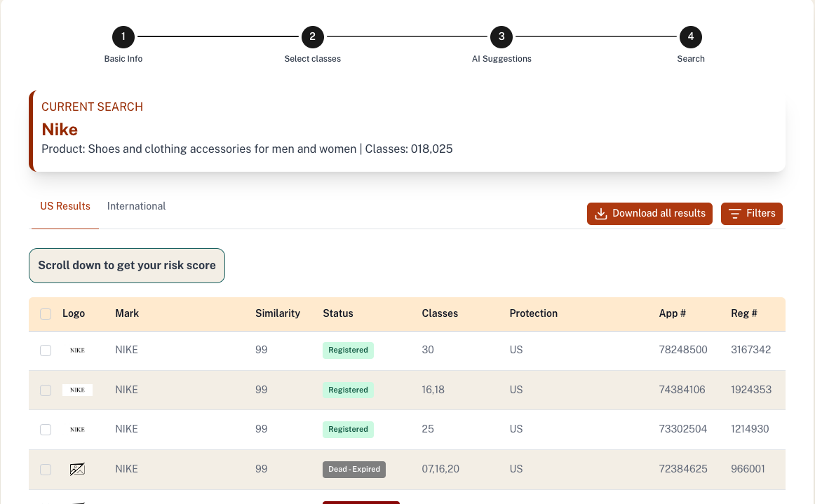Check the Dead-Expired row with Reg # 966001
The image size is (815, 504).
[46, 470]
